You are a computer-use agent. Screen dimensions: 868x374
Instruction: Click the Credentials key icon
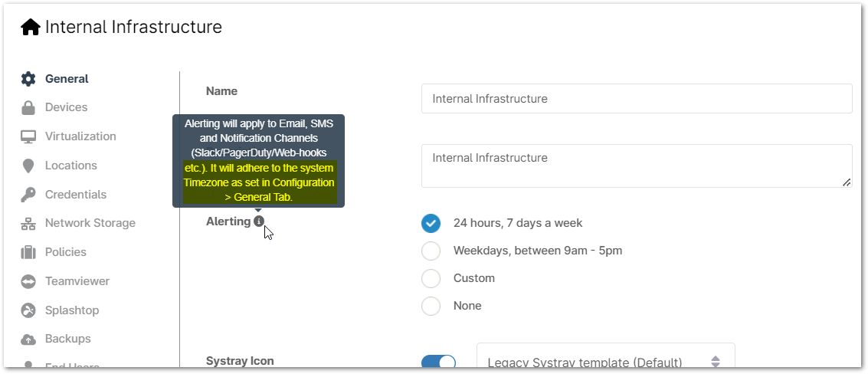click(28, 195)
